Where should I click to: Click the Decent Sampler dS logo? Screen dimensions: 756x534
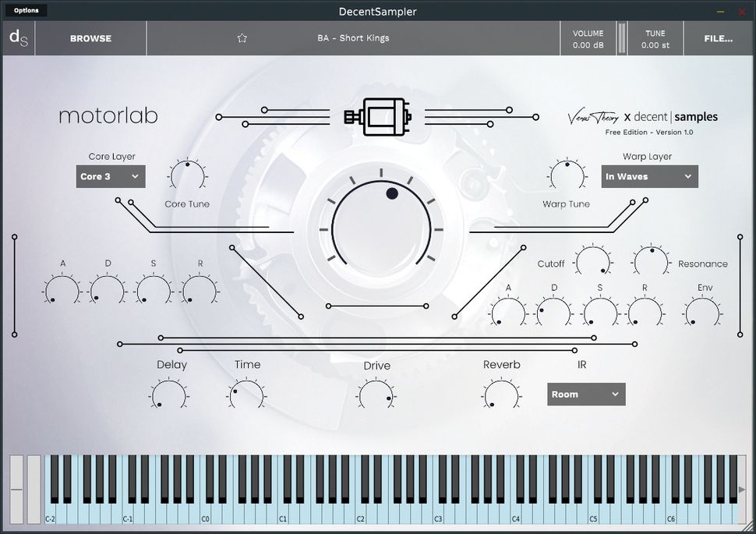pos(19,37)
